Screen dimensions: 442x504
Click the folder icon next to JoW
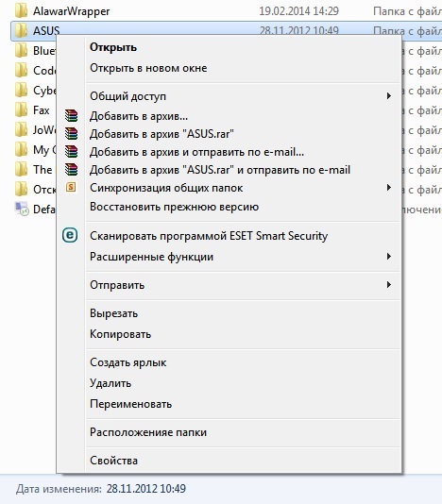click(x=21, y=130)
